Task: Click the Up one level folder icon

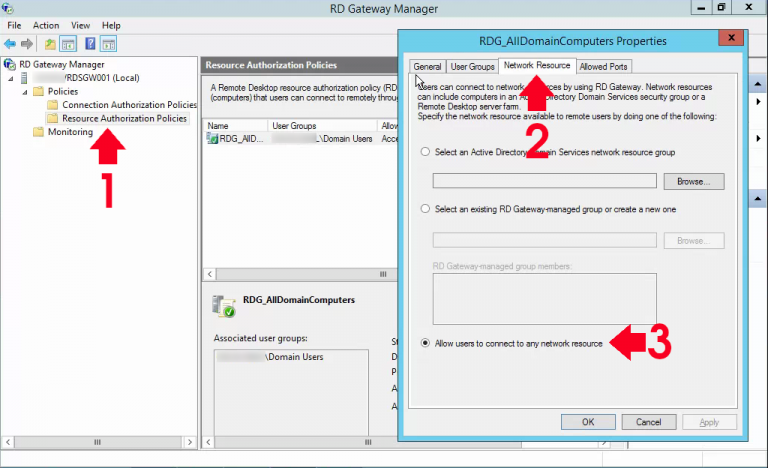Action: (x=50, y=44)
